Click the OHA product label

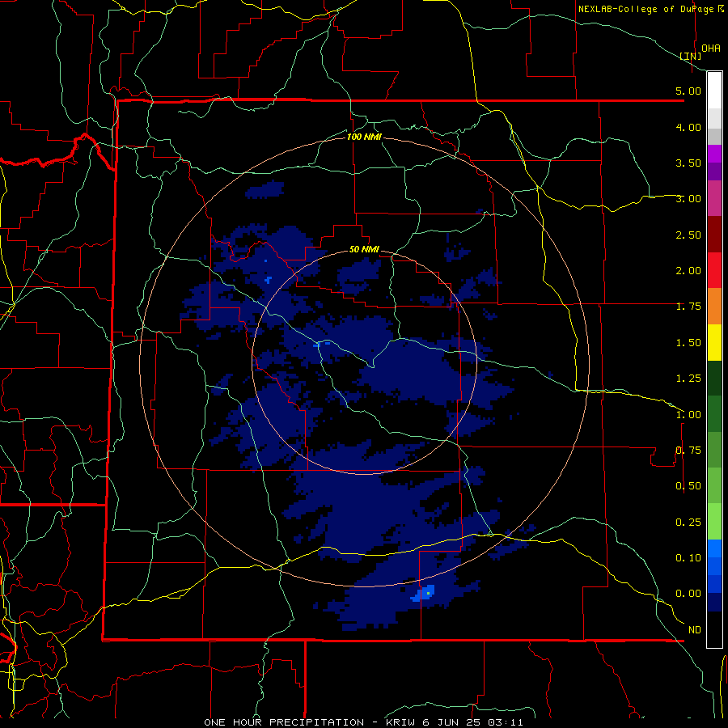click(711, 48)
